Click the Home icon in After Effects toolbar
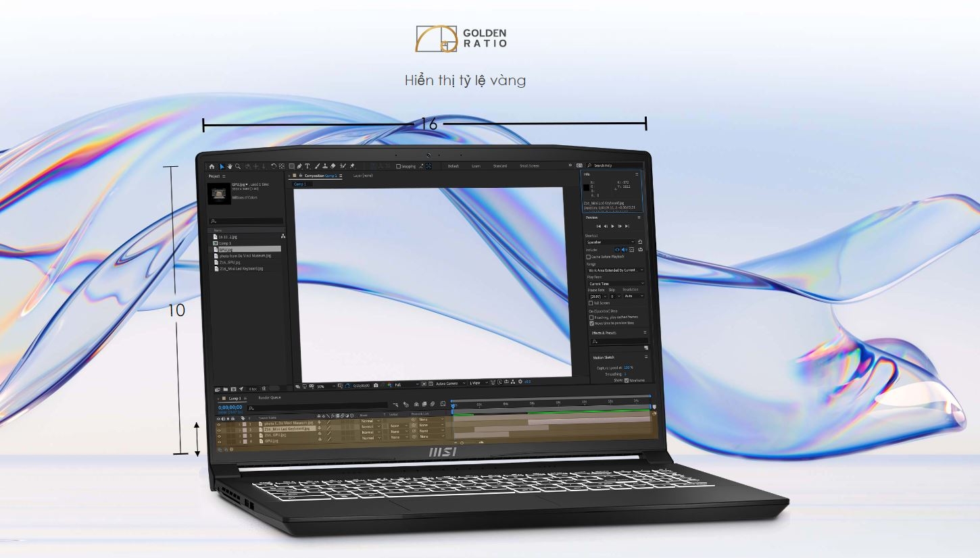This screenshot has height=558, width=980. 212,166
